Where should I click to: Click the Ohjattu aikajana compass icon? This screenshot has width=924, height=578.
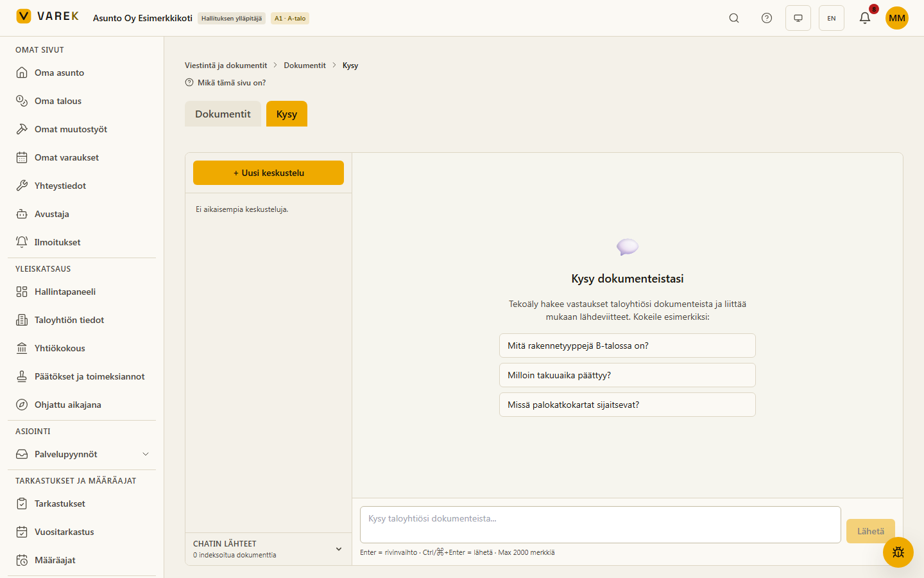point(22,405)
